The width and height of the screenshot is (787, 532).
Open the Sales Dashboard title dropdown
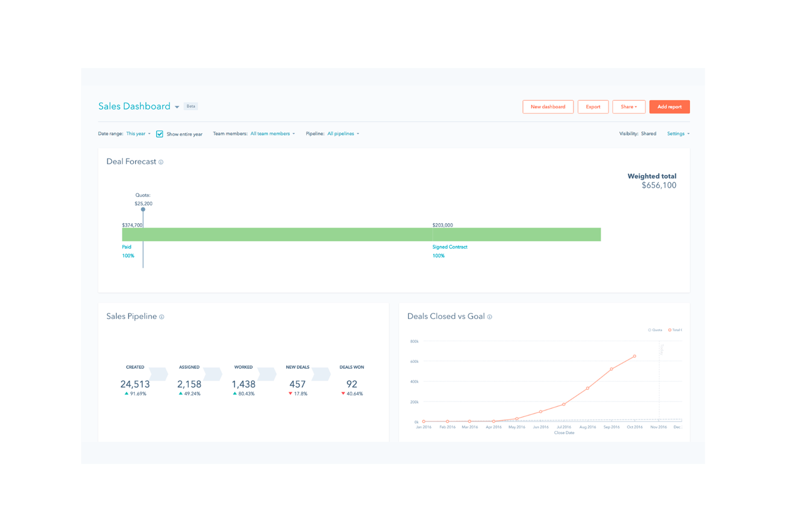point(177,107)
